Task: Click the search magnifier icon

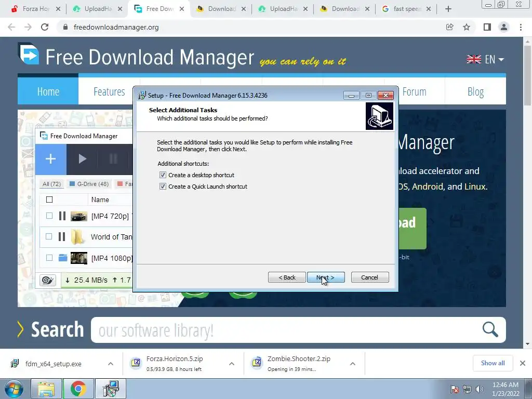Action: [490, 329]
